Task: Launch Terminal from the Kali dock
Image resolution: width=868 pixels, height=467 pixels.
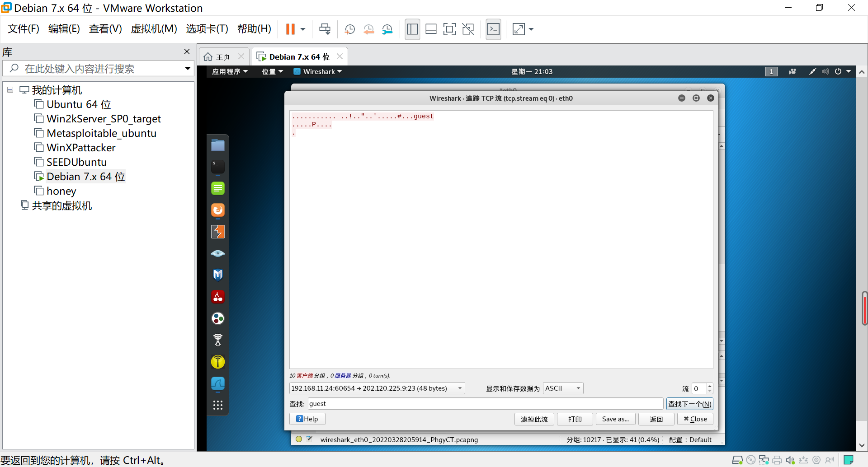Action: (x=218, y=167)
